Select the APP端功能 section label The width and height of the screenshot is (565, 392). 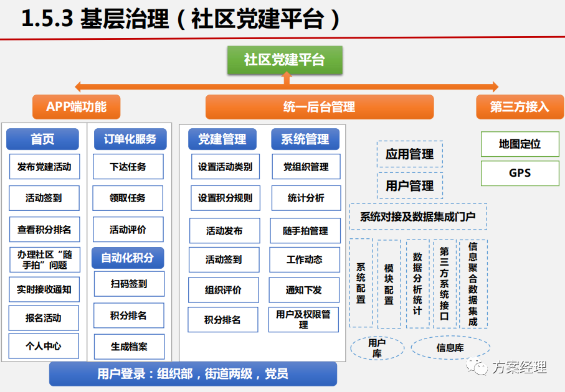pyautogui.click(x=75, y=107)
